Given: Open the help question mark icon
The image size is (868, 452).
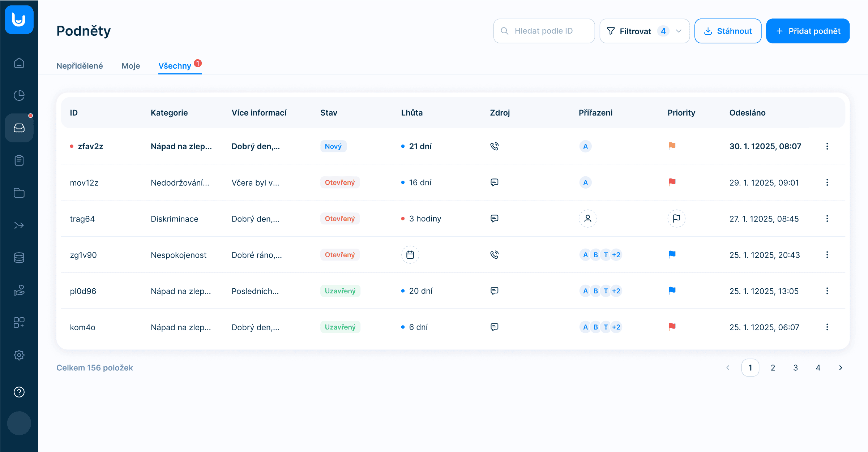Looking at the screenshot, I should point(19,392).
